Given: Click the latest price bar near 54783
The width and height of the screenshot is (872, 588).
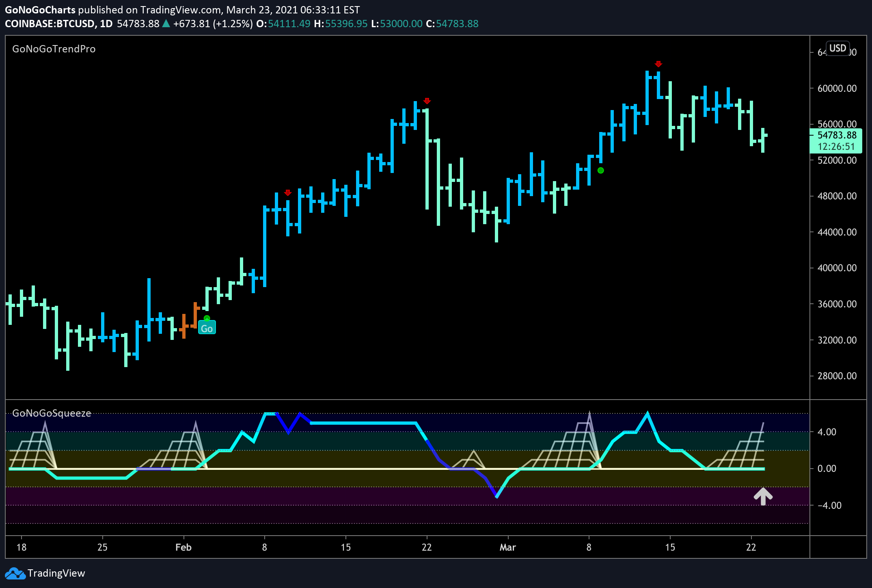Looking at the screenshot, I should pos(763,140).
